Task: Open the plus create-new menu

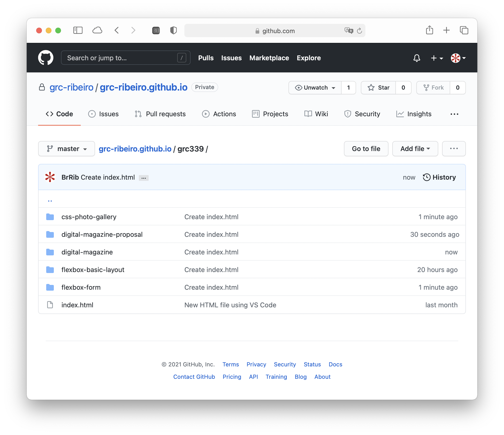Action: (437, 58)
